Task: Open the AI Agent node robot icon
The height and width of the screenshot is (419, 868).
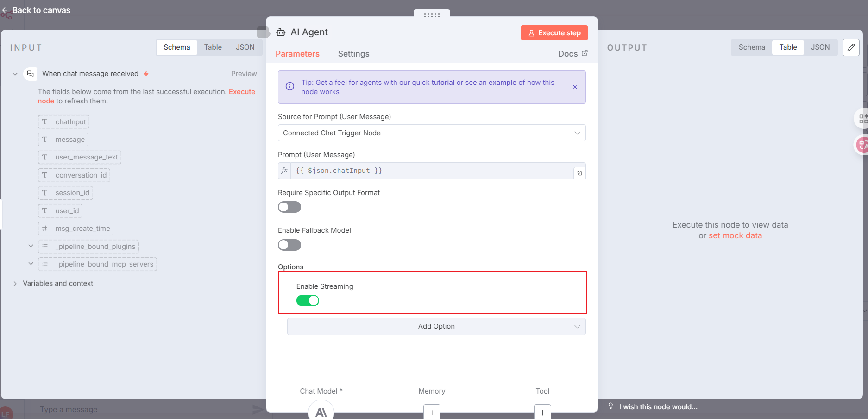Action: pyautogui.click(x=281, y=32)
